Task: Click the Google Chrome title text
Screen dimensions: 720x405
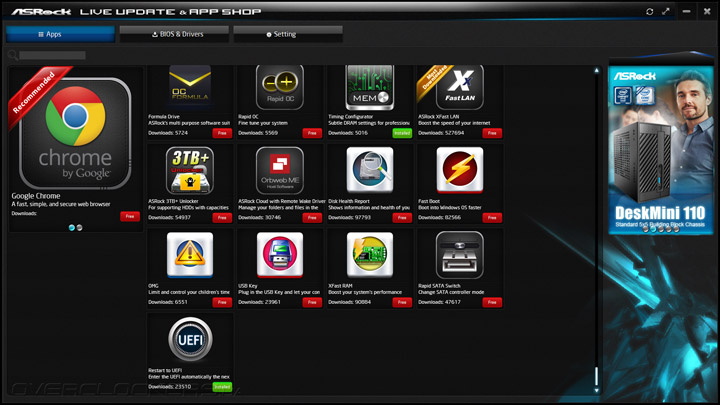Action: [x=36, y=196]
